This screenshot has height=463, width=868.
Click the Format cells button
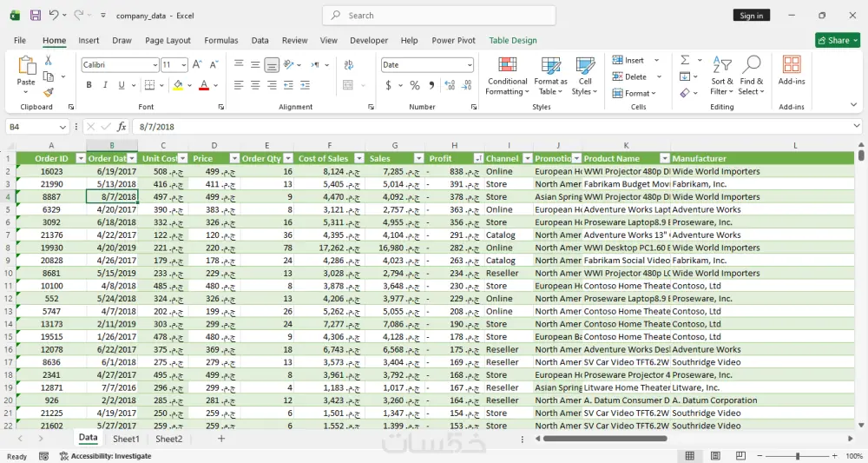(634, 93)
